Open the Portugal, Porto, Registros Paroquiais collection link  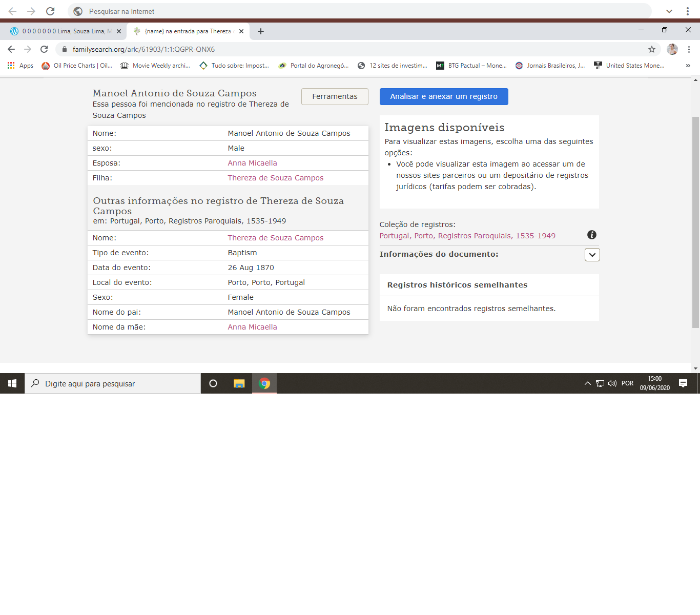pyautogui.click(x=467, y=236)
